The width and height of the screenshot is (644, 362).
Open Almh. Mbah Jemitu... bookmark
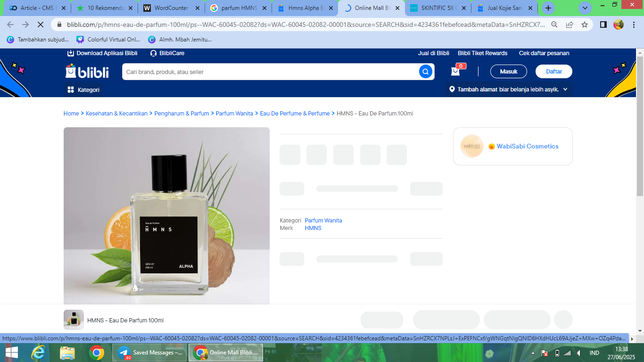click(x=180, y=40)
